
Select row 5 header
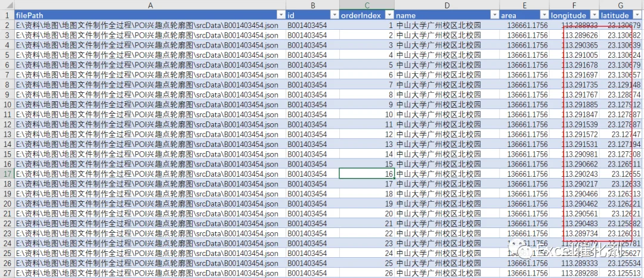coord(7,55)
